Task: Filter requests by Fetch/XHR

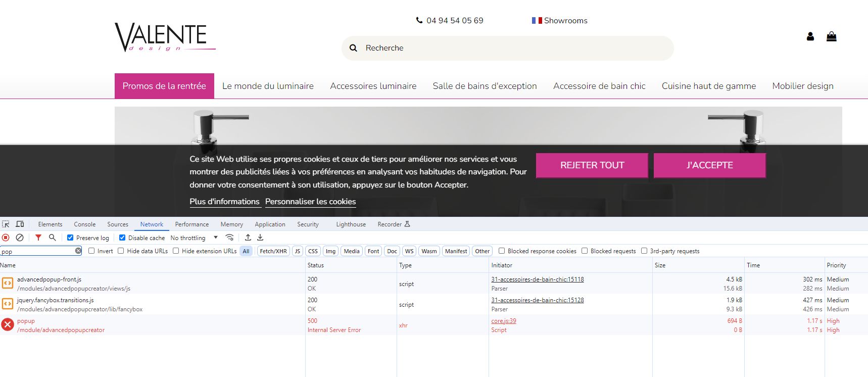Action: pos(273,251)
